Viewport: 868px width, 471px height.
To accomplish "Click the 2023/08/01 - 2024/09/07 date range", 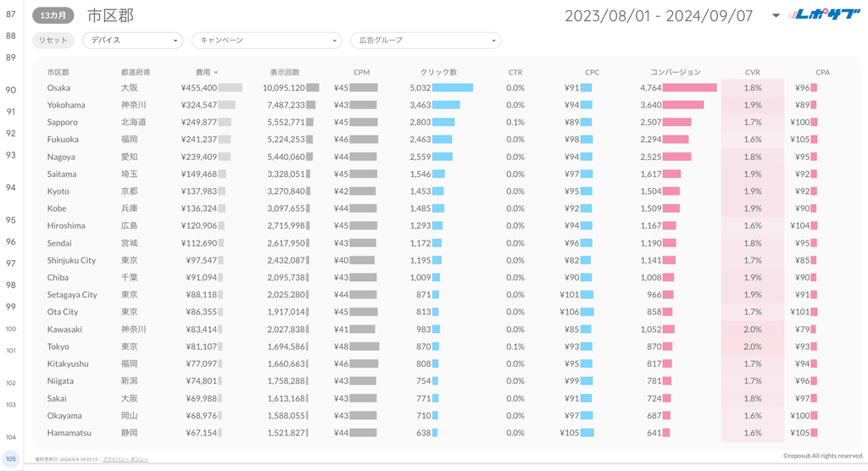I will click(659, 16).
